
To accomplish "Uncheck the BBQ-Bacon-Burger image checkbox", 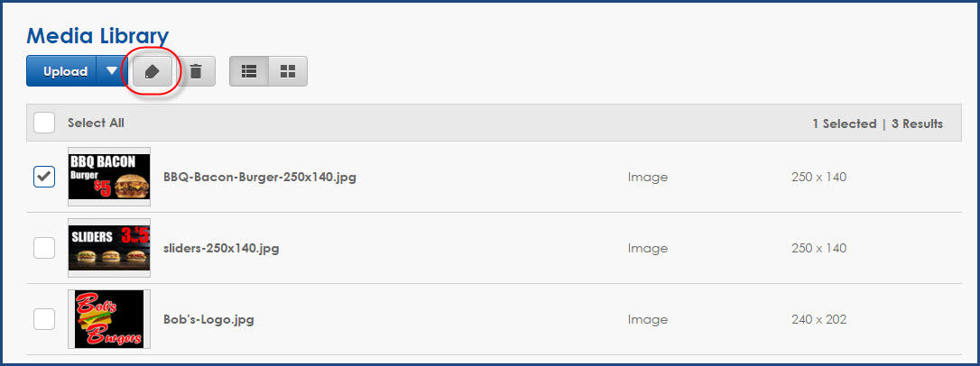I will tap(44, 178).
